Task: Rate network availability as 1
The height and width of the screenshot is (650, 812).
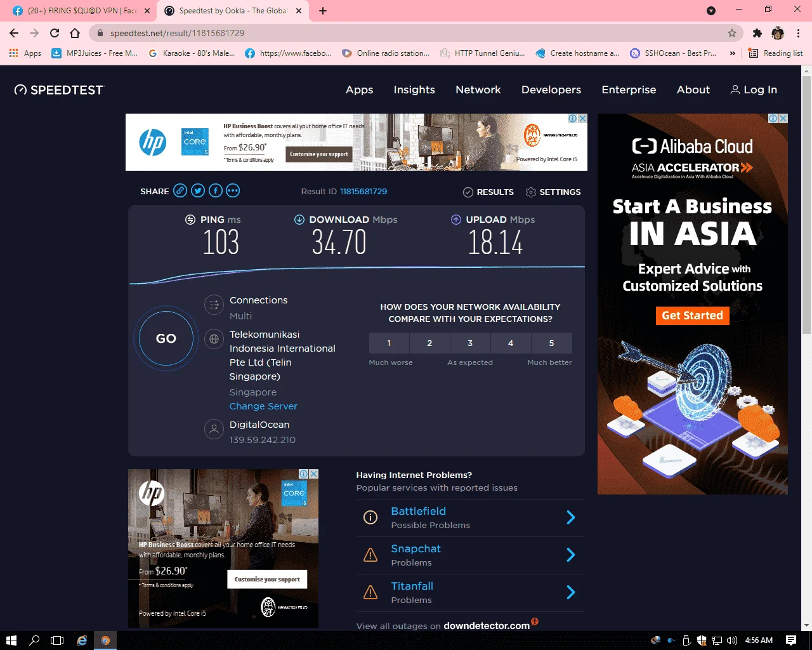Action: pos(389,343)
